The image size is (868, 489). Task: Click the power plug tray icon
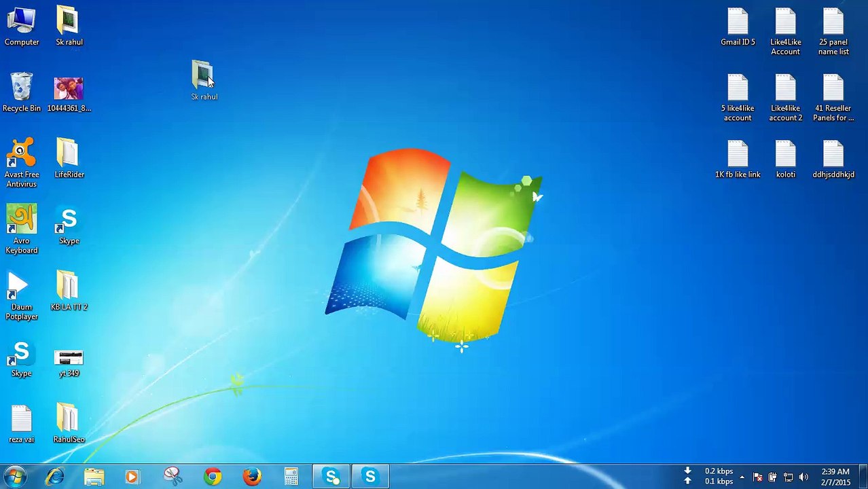point(772,477)
